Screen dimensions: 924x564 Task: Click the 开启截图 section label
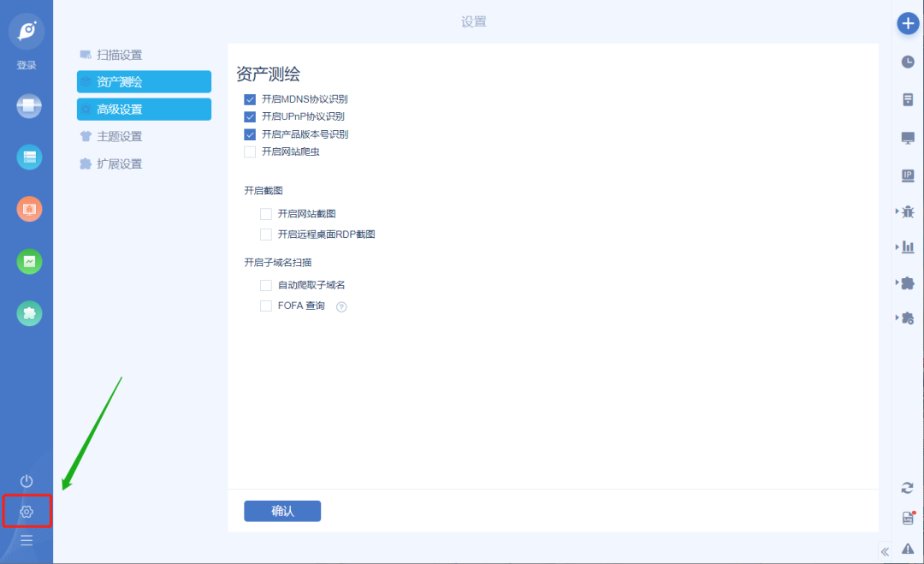pyautogui.click(x=264, y=190)
